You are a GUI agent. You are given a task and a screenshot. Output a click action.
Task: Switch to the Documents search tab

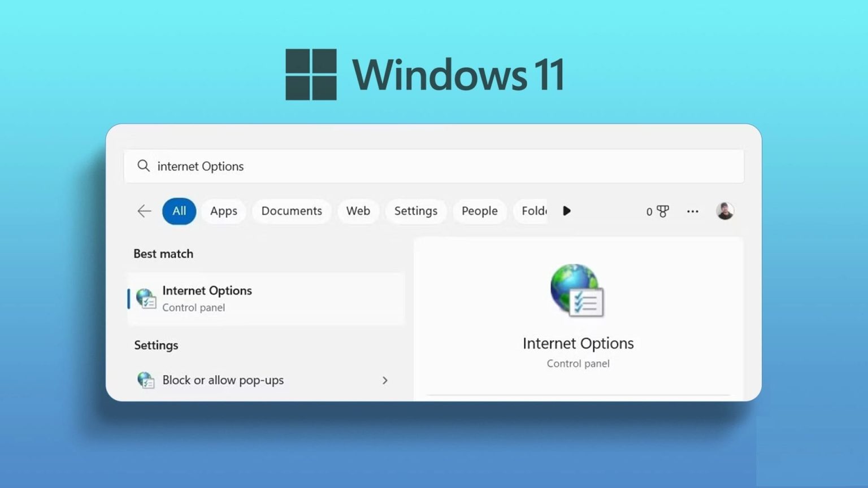pyautogui.click(x=291, y=211)
